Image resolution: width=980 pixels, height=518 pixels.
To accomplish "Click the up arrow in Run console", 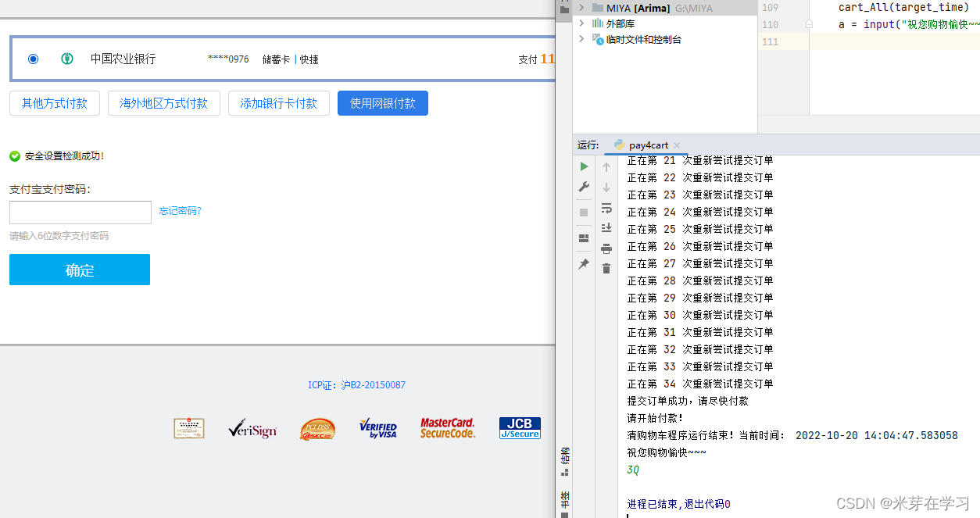I will tap(606, 167).
